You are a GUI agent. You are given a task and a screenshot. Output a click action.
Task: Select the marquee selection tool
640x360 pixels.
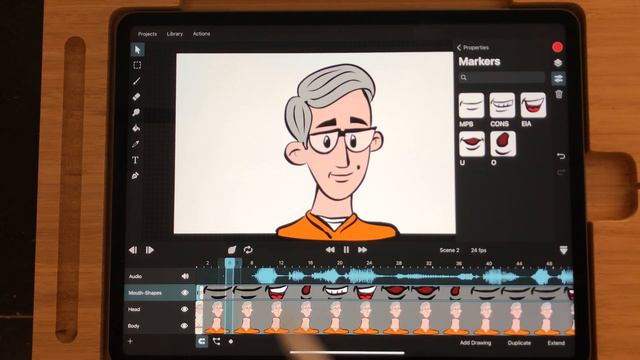137,65
